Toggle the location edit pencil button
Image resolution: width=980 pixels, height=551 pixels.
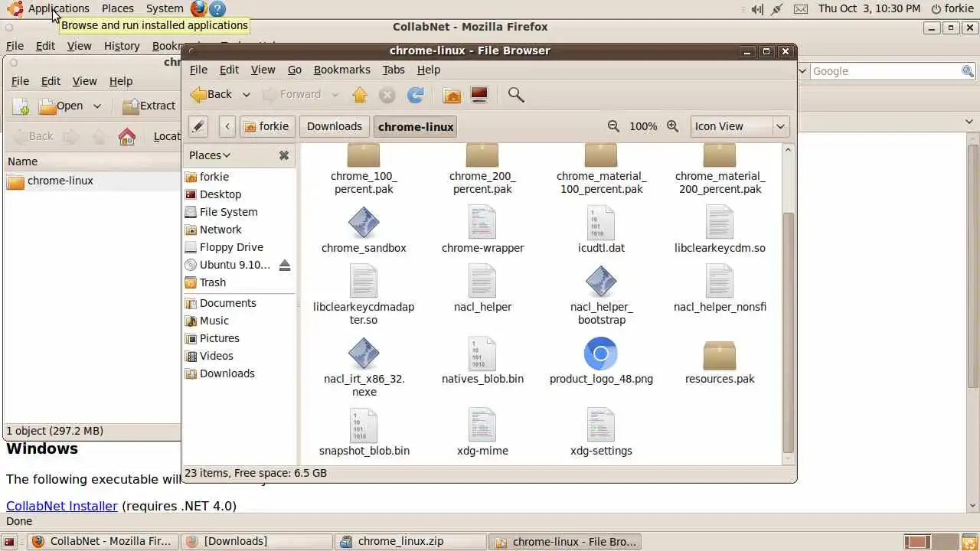[198, 126]
